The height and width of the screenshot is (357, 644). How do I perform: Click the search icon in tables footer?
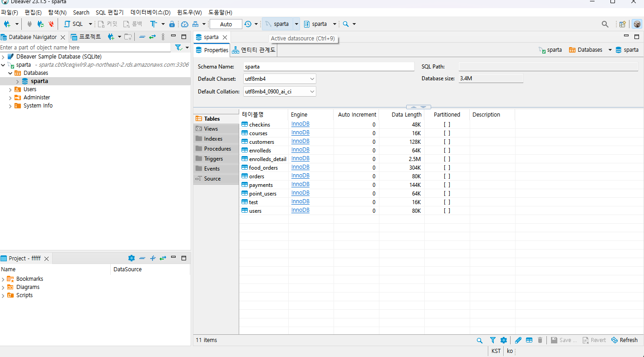(480, 340)
